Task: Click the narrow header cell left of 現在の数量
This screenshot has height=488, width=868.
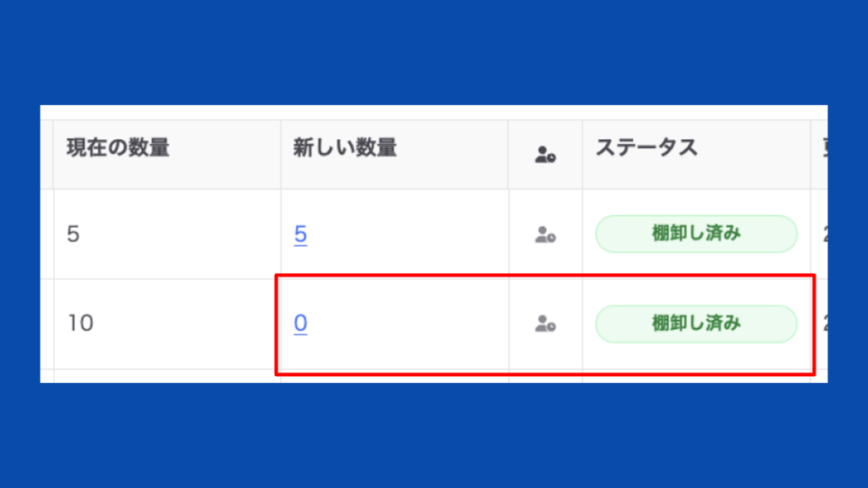Action: click(46, 154)
